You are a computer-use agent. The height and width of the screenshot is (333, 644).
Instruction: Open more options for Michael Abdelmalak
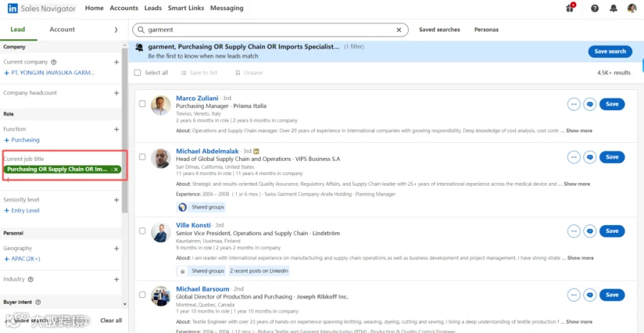point(574,157)
